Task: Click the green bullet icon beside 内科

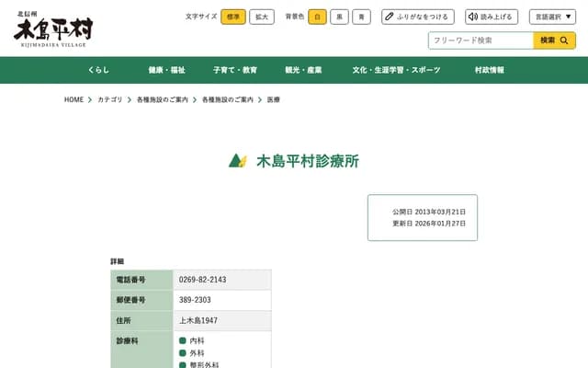Action: [x=183, y=341]
